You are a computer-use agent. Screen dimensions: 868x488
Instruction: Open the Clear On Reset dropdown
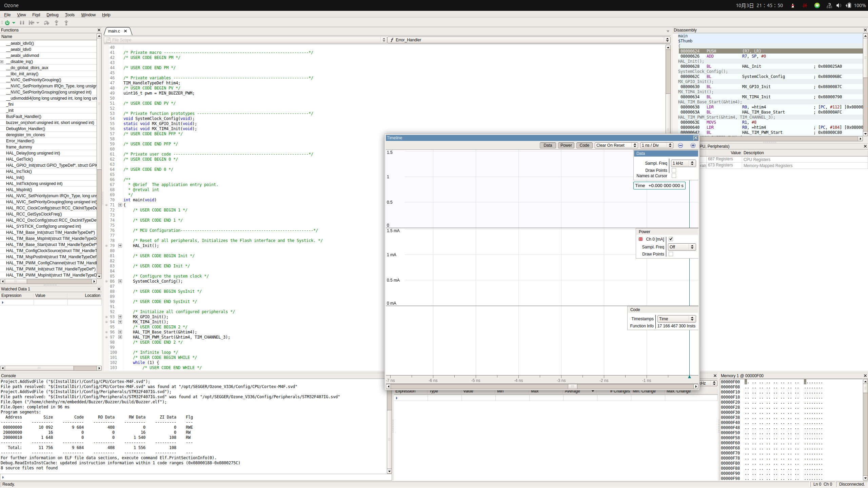(616, 145)
